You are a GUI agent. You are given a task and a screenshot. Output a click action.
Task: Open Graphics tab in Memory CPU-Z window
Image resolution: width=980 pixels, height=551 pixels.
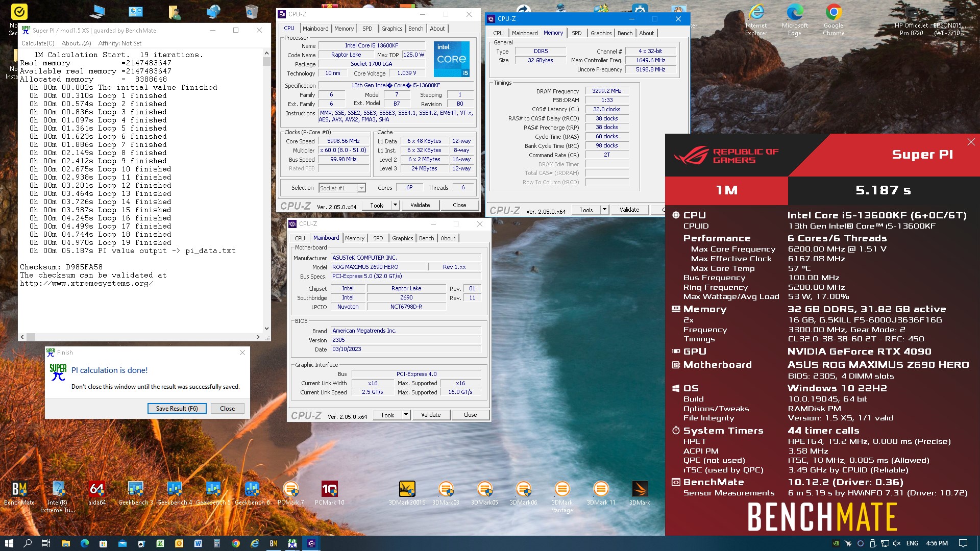[601, 33]
